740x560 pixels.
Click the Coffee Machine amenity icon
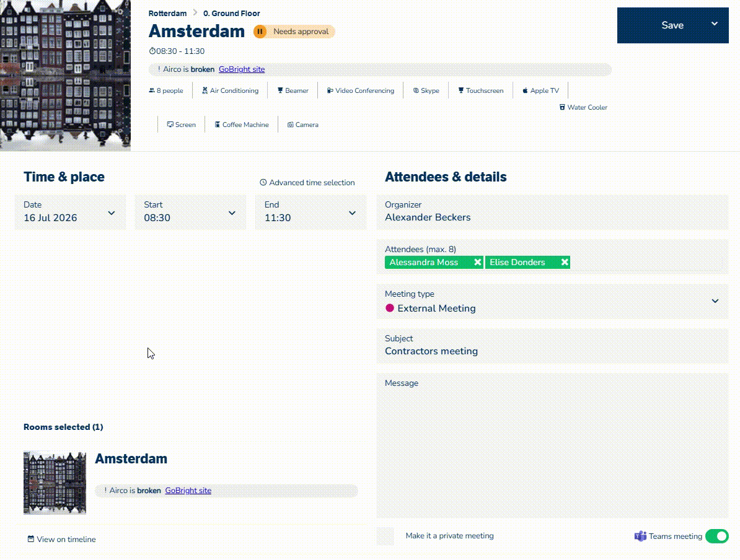217,125
